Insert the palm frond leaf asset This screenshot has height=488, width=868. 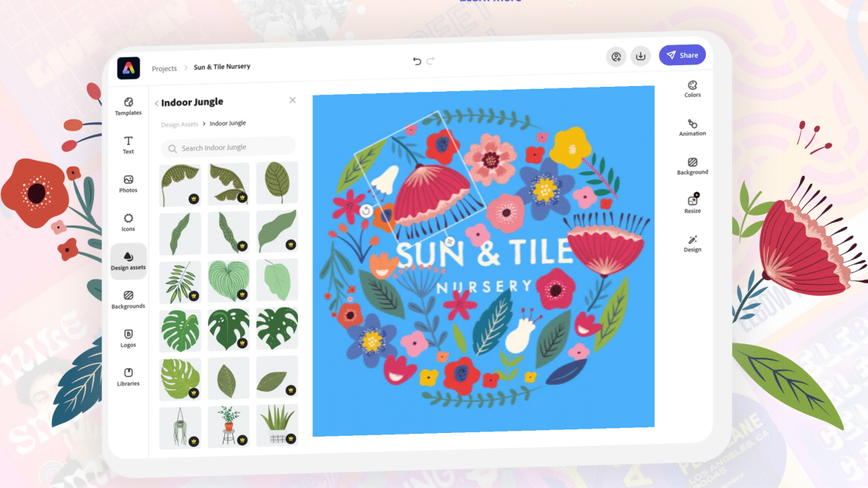(x=179, y=281)
